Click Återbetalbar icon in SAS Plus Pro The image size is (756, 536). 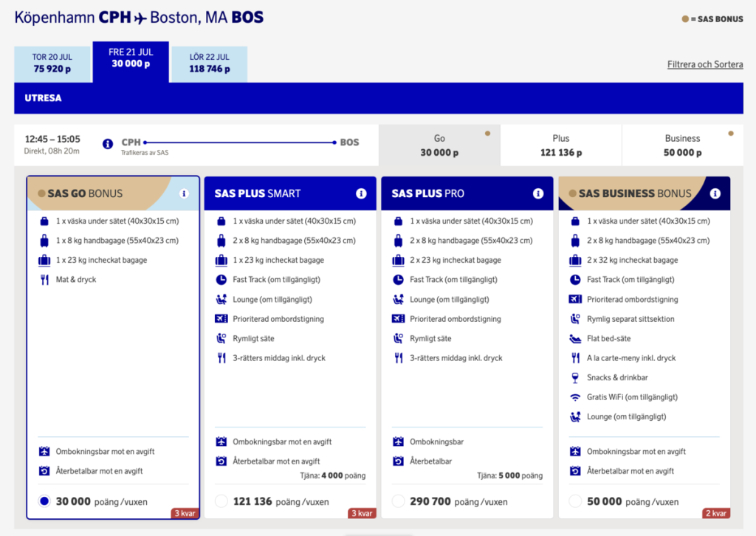[x=398, y=461]
